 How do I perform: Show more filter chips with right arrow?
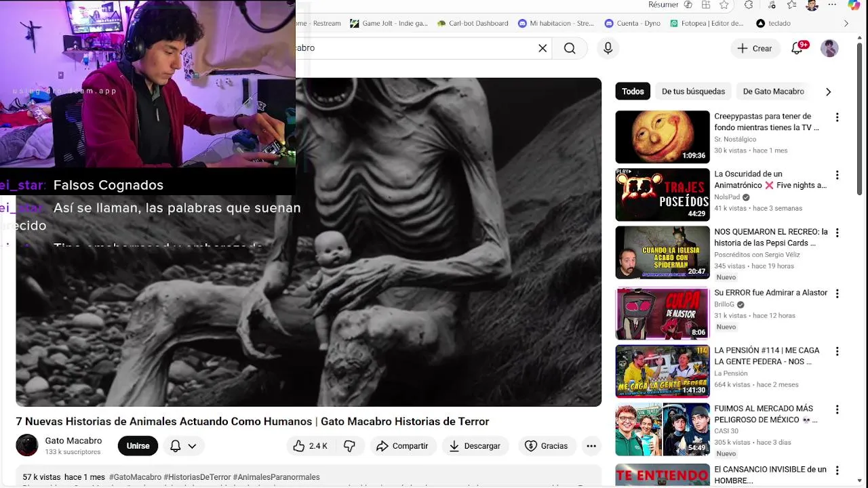click(x=828, y=91)
